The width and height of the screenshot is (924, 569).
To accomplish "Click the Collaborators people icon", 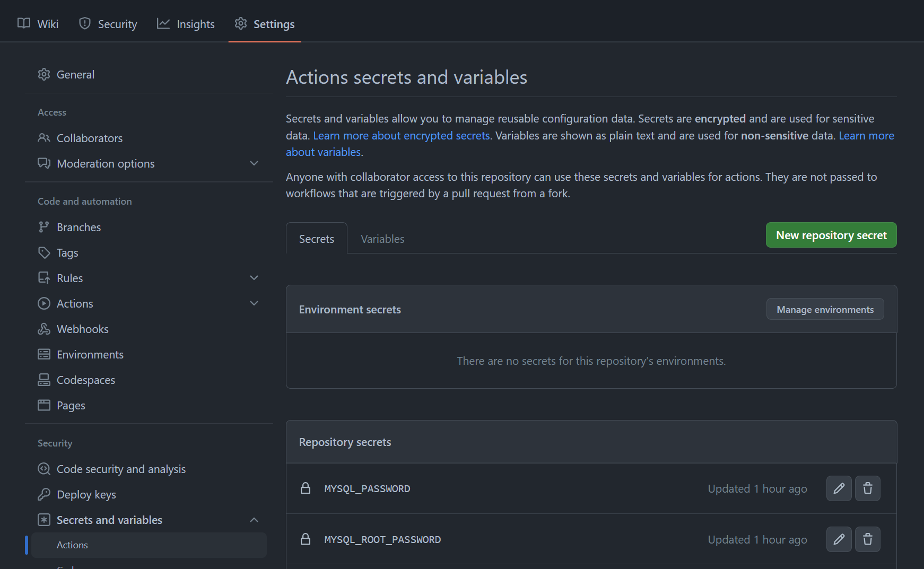I will (44, 138).
